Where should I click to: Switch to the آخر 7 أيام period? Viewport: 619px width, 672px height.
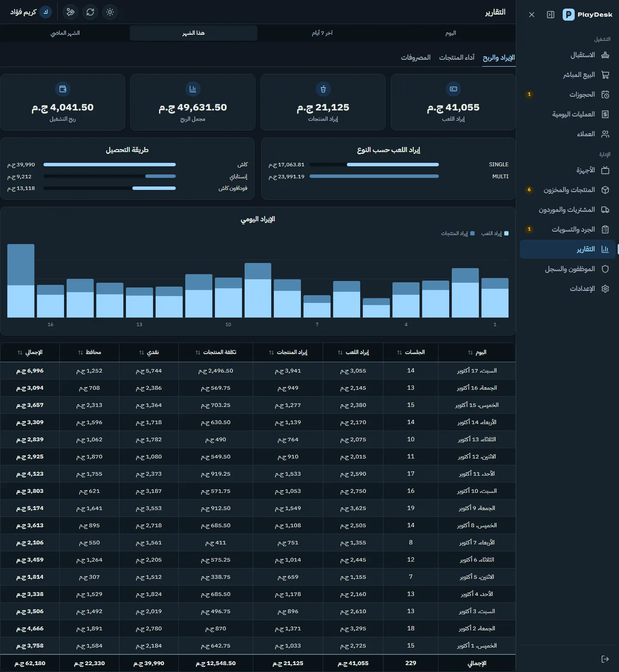click(322, 33)
